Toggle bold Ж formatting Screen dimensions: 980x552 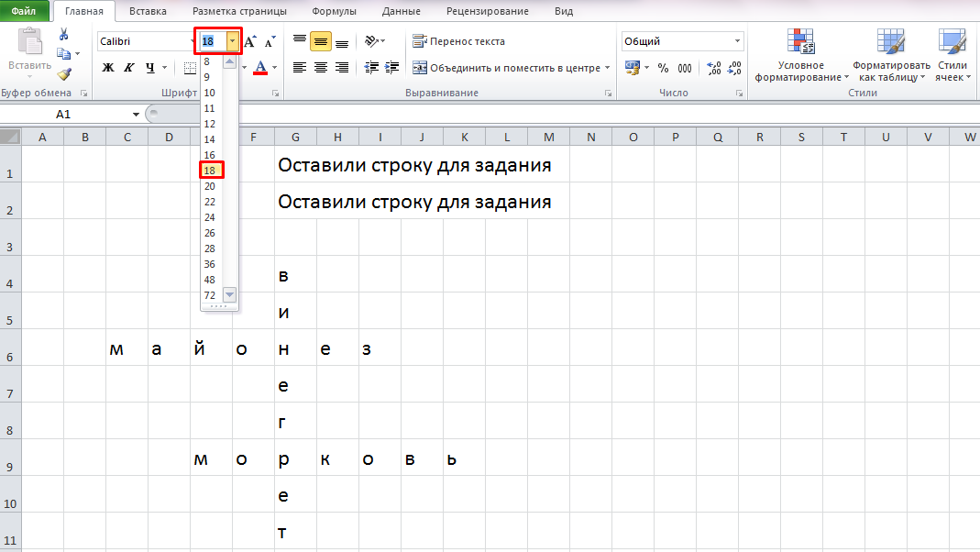coord(108,68)
